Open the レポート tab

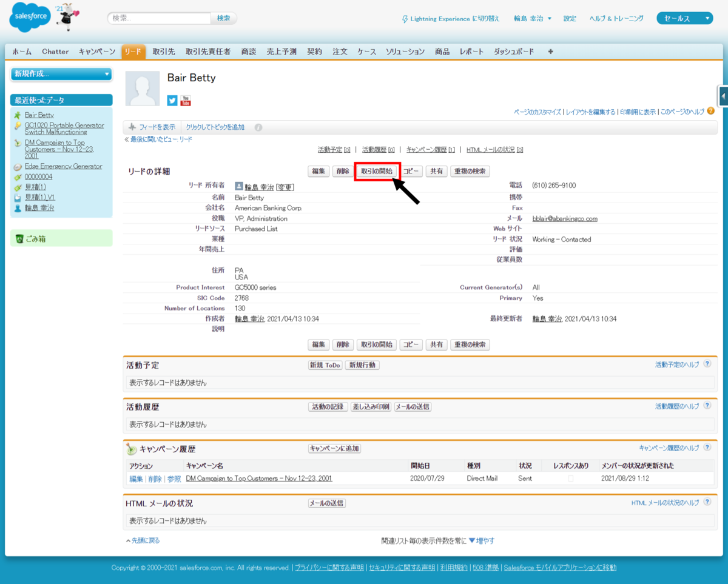(471, 52)
